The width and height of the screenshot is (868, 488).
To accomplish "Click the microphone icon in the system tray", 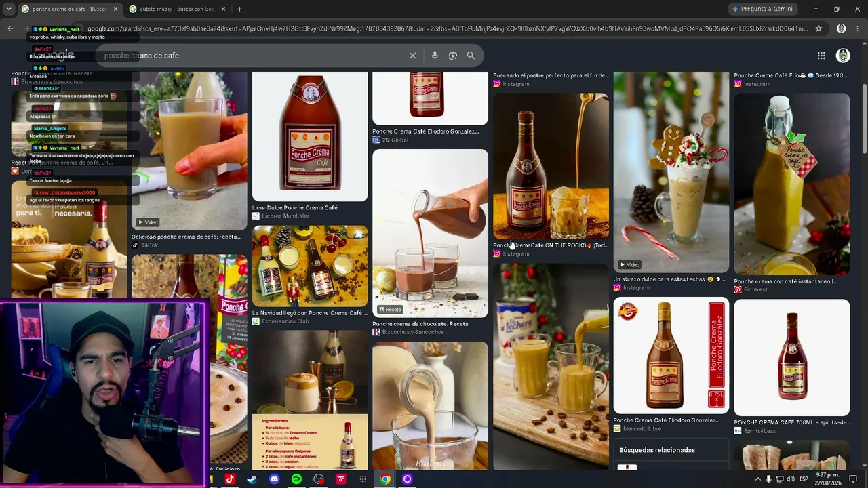I will point(768,479).
